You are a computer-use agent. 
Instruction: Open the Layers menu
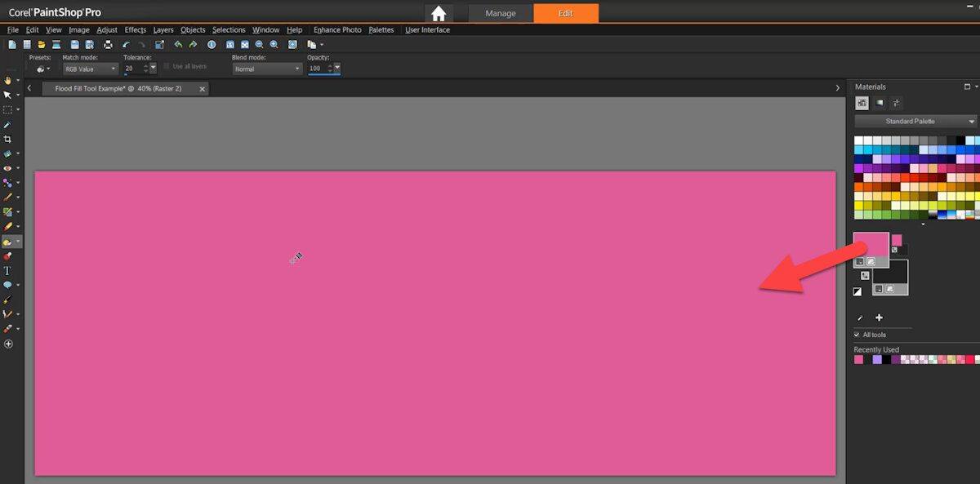[x=163, y=29]
